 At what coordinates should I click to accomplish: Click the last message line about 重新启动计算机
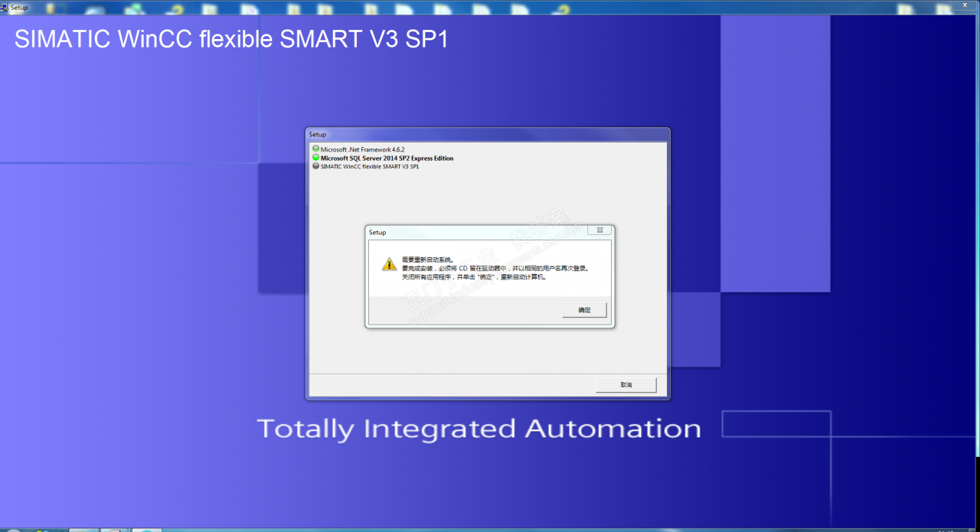pyautogui.click(x=475, y=277)
